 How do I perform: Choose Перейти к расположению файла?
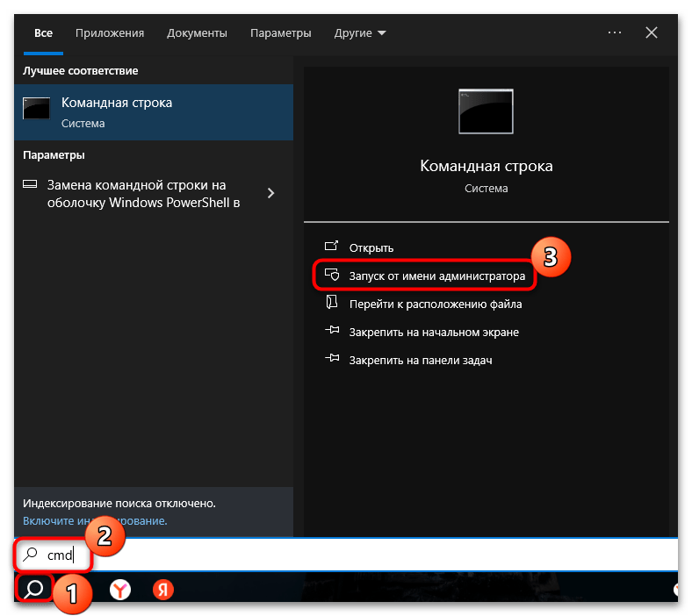coord(436,304)
